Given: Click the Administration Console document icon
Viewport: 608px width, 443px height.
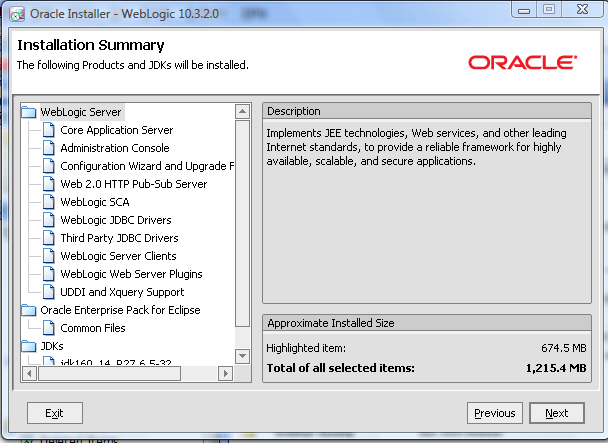Looking at the screenshot, I should coord(48,148).
